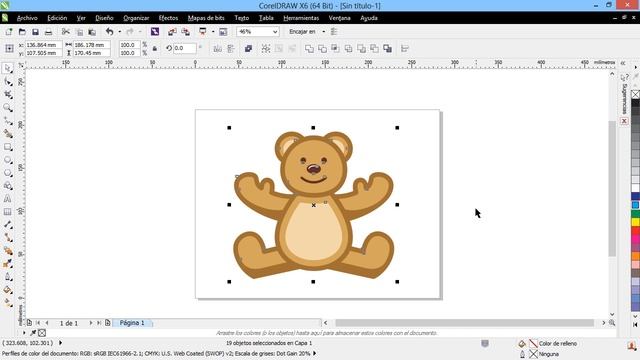This screenshot has height=360, width=640.
Task: Create a new document
Action: pyautogui.click(x=9, y=32)
